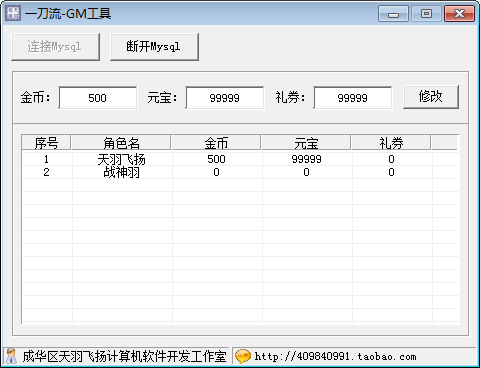This screenshot has width=480, height=368.
Task: Click the 成华区天羽飞扬计算机软件开发工作室 status text
Action: click(124, 357)
